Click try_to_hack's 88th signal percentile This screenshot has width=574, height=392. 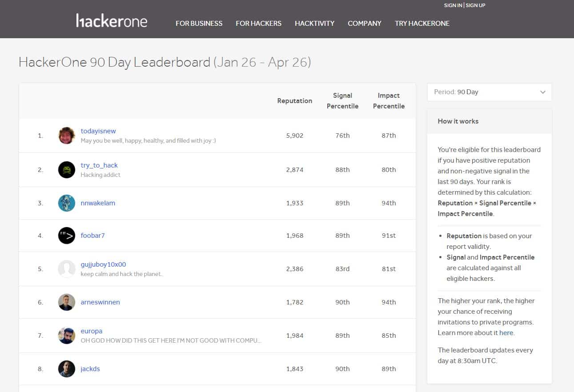(342, 170)
